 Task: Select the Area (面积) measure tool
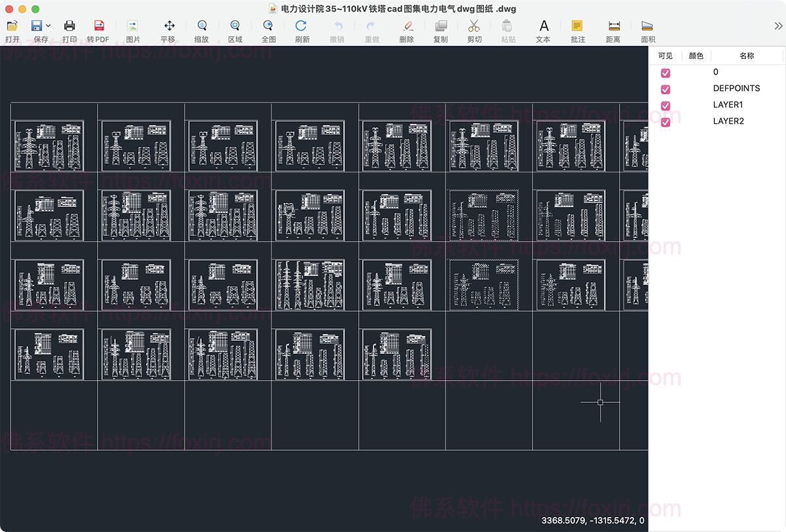click(x=647, y=26)
